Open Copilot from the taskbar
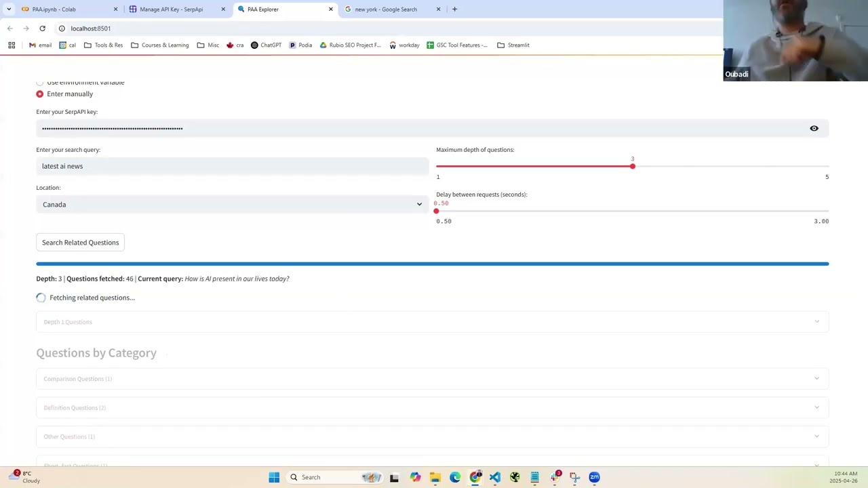868x488 pixels. pos(415,477)
